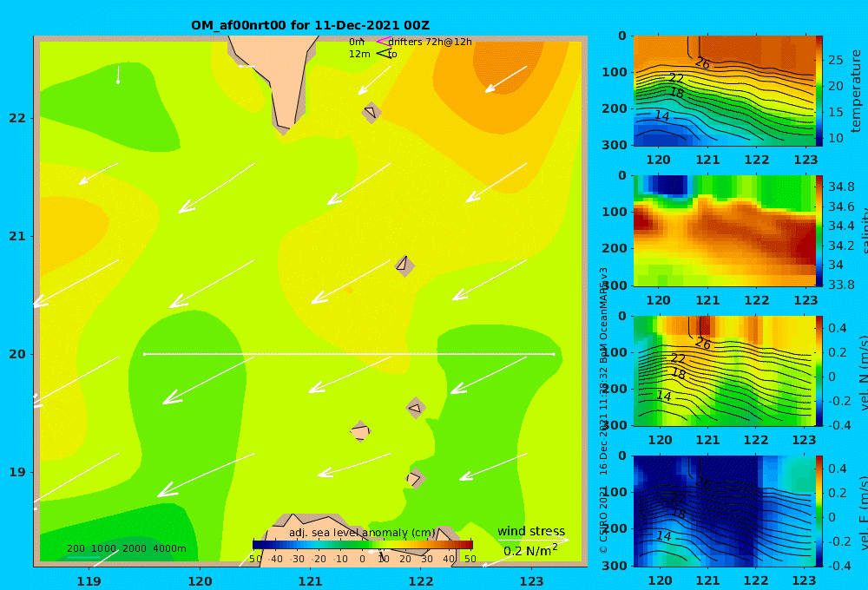Click the wind stress reference arrow

pyautogui.click(x=533, y=540)
